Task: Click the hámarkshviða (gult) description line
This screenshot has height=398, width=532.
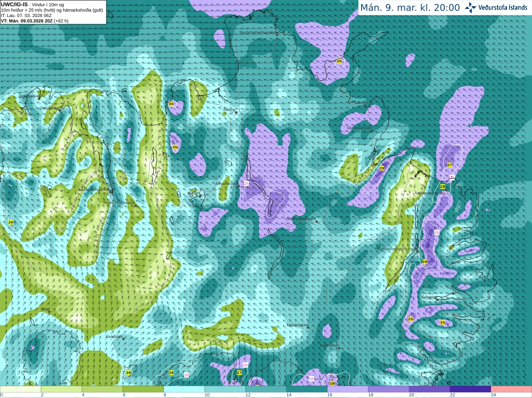Action: pyautogui.click(x=52, y=10)
